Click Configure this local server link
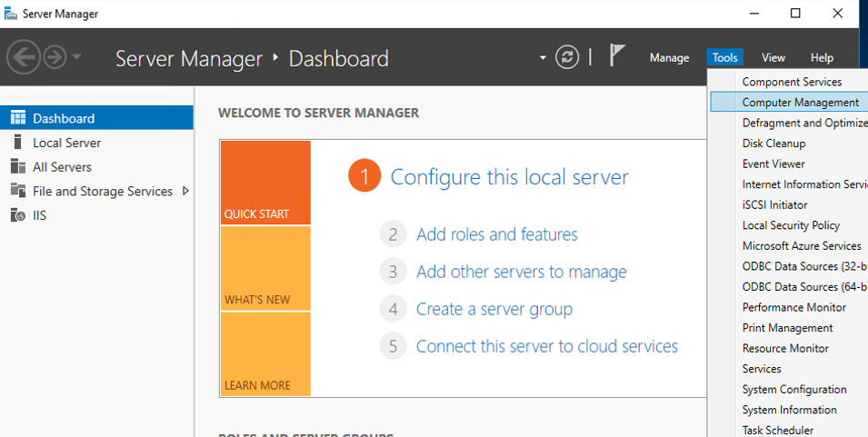 point(509,176)
